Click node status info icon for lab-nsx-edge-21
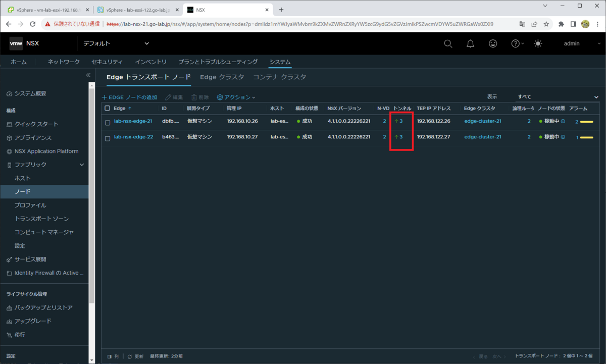The height and width of the screenshot is (364, 606). pyautogui.click(x=563, y=122)
